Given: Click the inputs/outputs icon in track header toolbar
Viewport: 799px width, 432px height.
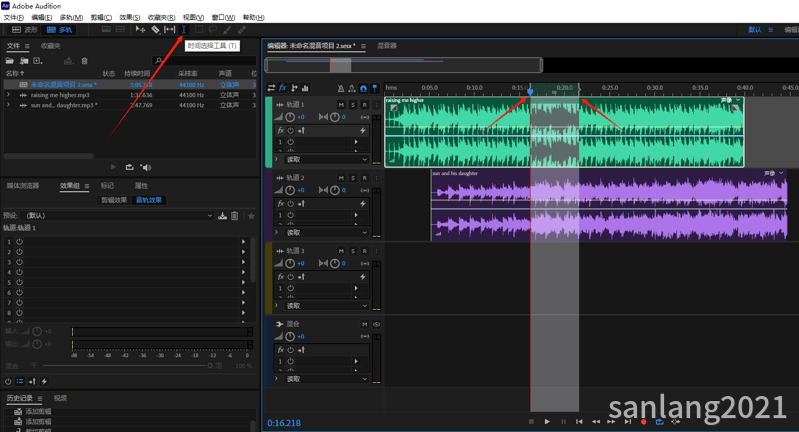Looking at the screenshot, I should coord(271,88).
